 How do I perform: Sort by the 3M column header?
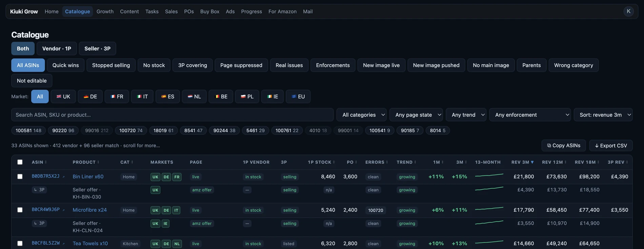click(x=461, y=162)
